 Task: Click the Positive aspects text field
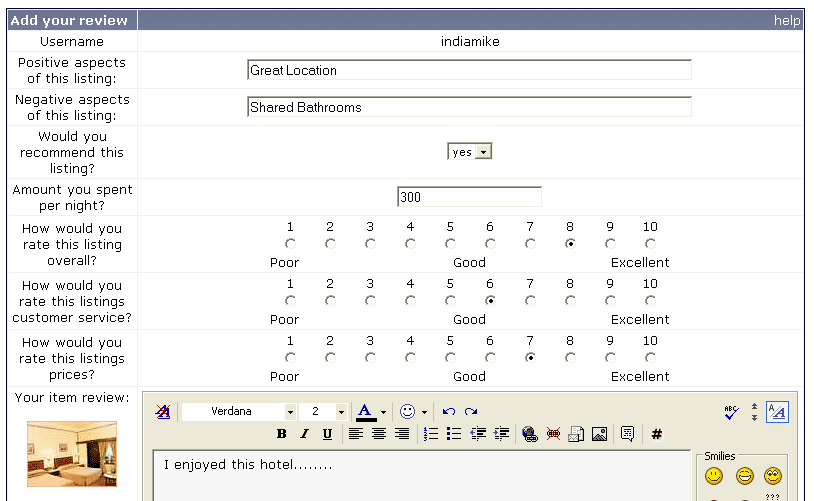click(x=469, y=70)
